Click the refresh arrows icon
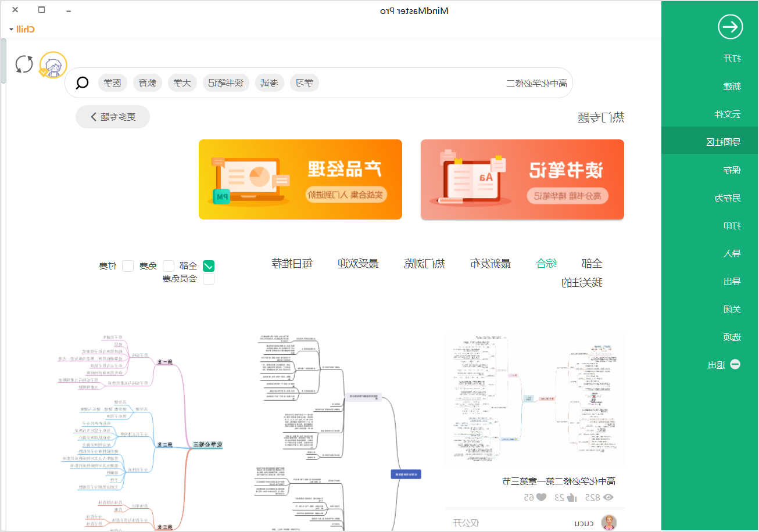Viewport: 759px width, 532px height. point(24,64)
